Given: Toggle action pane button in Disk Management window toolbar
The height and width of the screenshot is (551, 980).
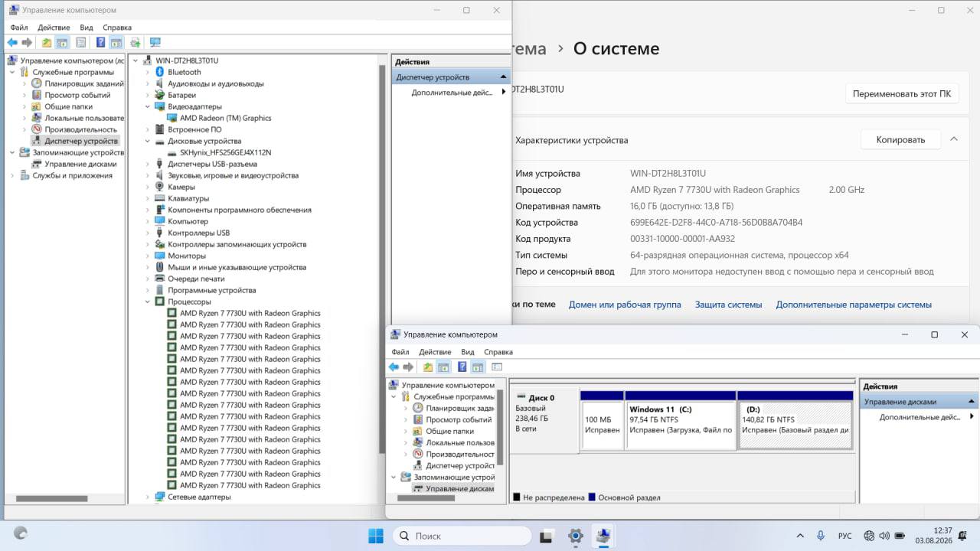Looking at the screenshot, I should click(x=478, y=367).
